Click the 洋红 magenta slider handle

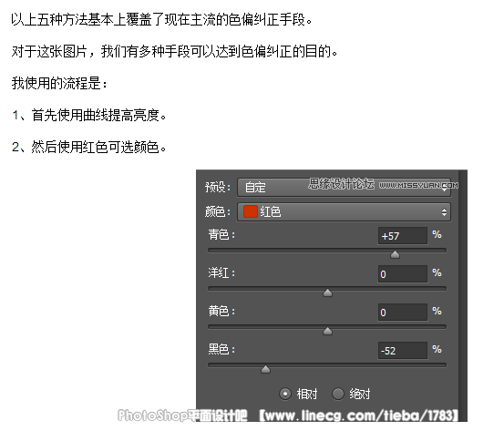click(x=327, y=292)
